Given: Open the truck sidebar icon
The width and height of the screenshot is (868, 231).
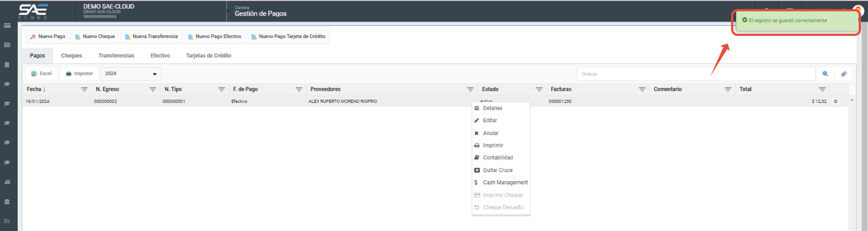Looking at the screenshot, I should (x=7, y=182).
